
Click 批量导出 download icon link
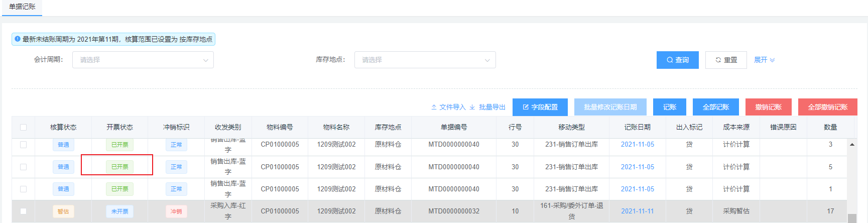487,107
